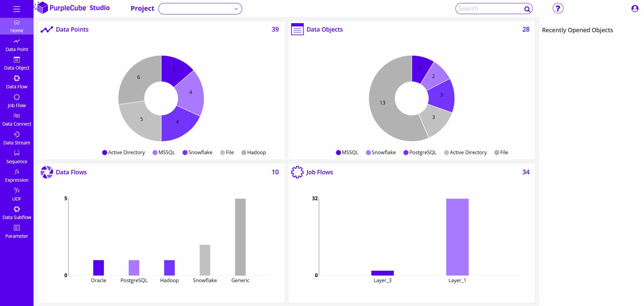Open the hamburger menu

[x=17, y=9]
